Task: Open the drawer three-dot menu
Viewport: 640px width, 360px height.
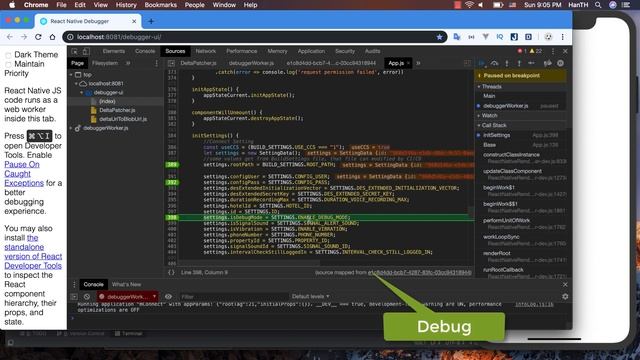Action: point(74,284)
